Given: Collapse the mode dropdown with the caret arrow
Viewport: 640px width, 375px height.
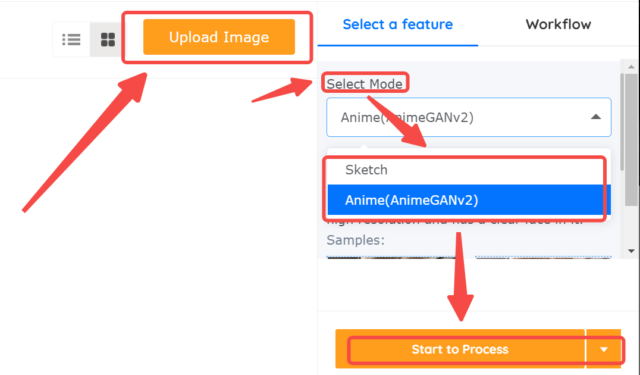Looking at the screenshot, I should pyautogui.click(x=596, y=117).
